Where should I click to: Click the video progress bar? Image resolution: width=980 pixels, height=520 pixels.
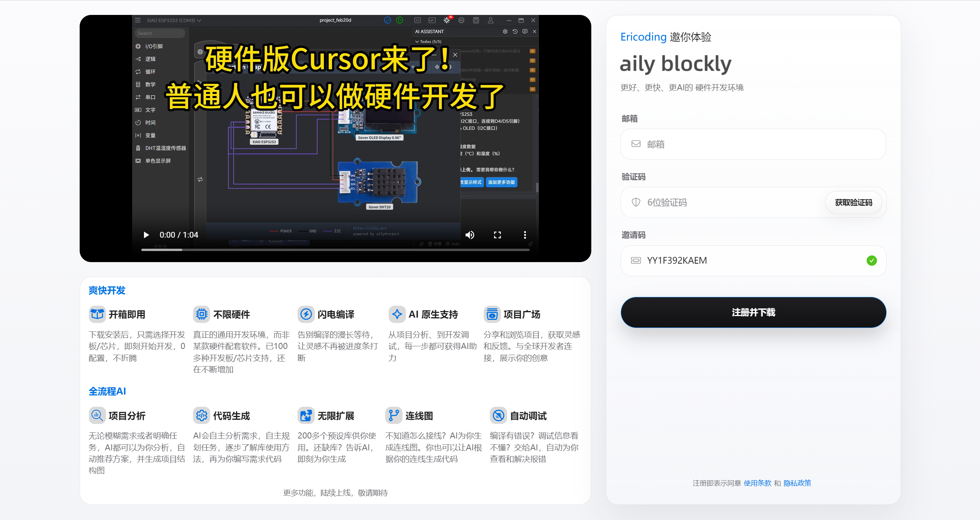point(335,249)
